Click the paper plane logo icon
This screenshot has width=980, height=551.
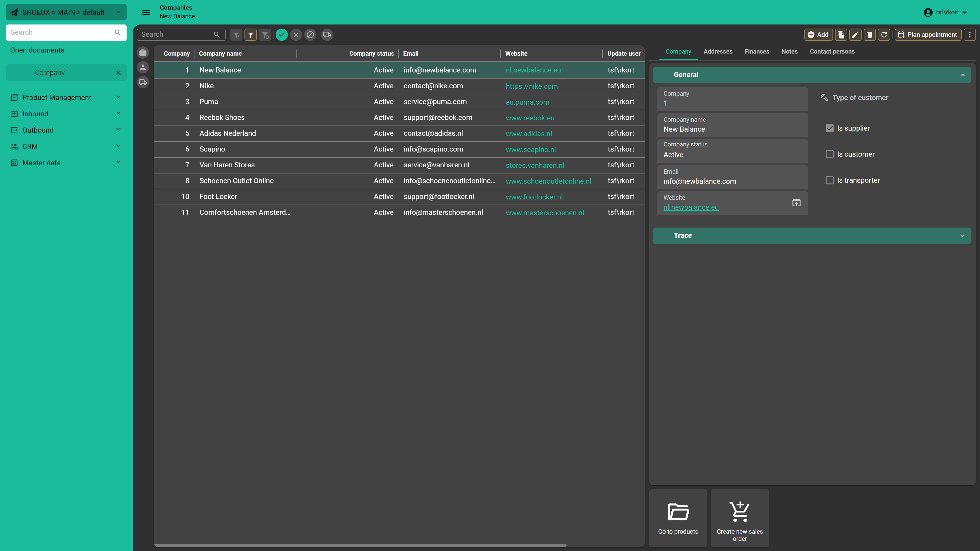[x=15, y=12]
